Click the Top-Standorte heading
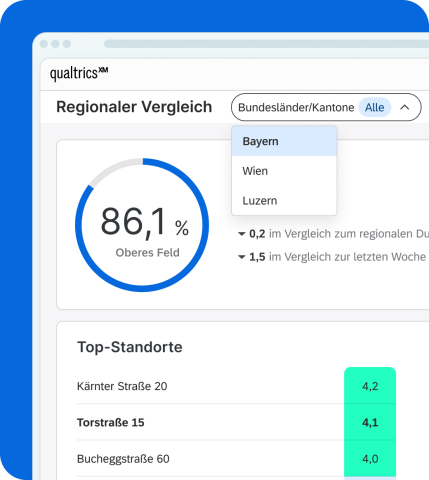Viewport: 429px width, 480px height. tap(130, 347)
